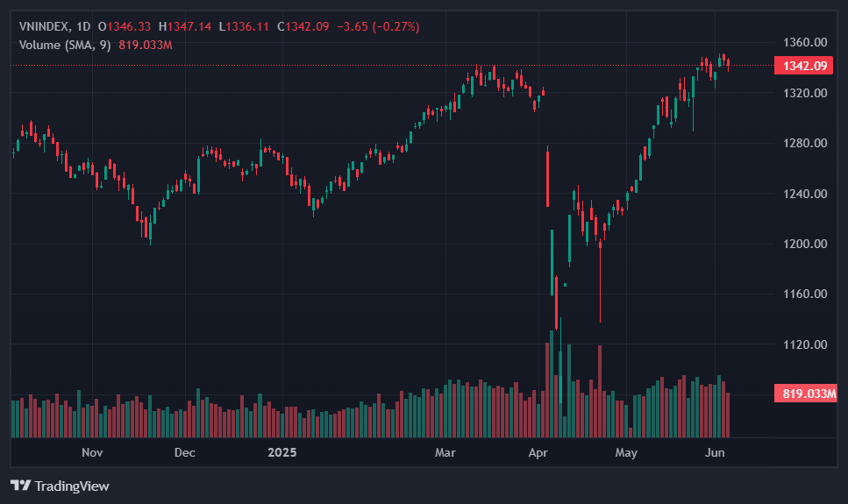Viewport: 848px width, 504px height.
Task: Select the Jun label on the time axis
Action: coord(715,452)
